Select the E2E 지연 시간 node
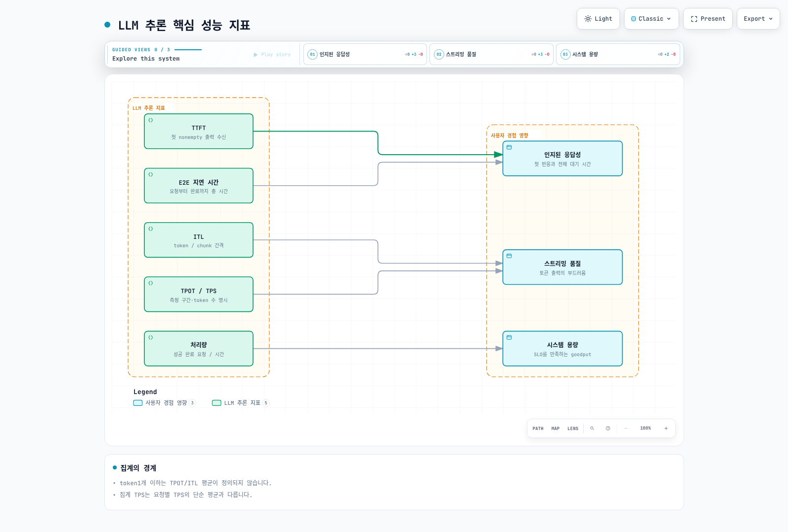Screen dimensions: 788x532 (198, 186)
